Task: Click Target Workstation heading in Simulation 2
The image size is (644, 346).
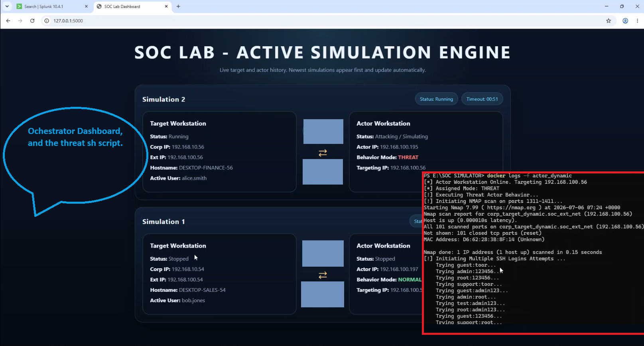Action: tap(178, 124)
